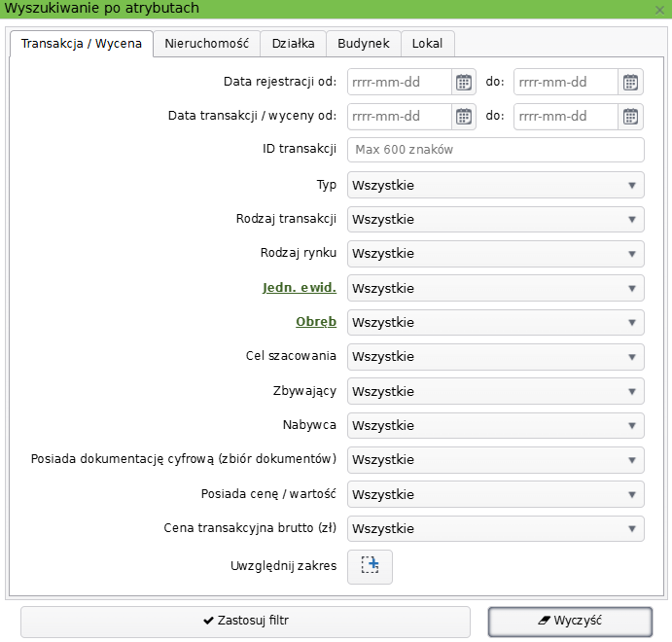672x642 pixels.
Task: Switch to the Nieruchomość tab
Action: pos(206,44)
